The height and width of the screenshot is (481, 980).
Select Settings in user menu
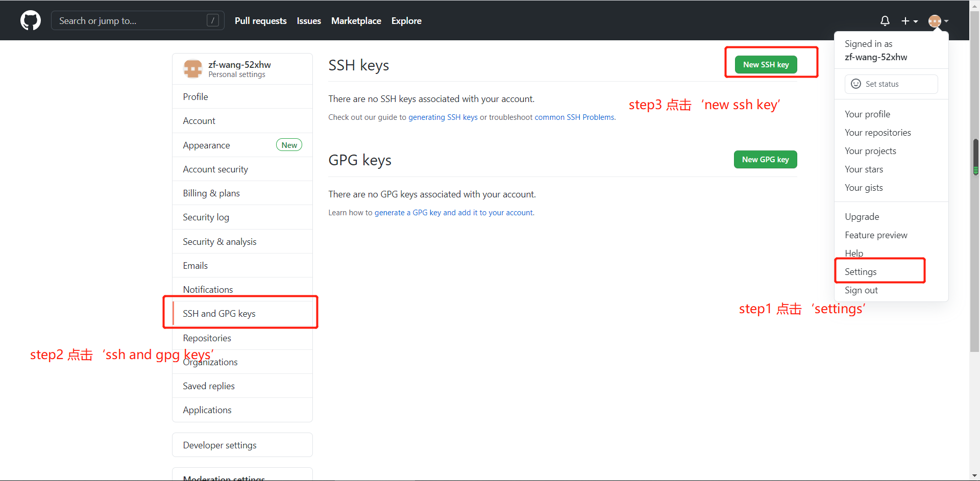(x=891, y=272)
